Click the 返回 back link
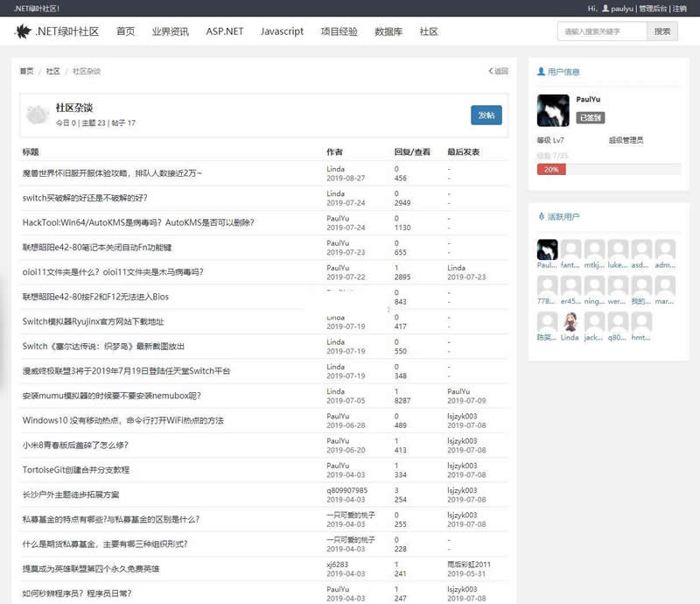The width and height of the screenshot is (700, 604). pyautogui.click(x=499, y=71)
